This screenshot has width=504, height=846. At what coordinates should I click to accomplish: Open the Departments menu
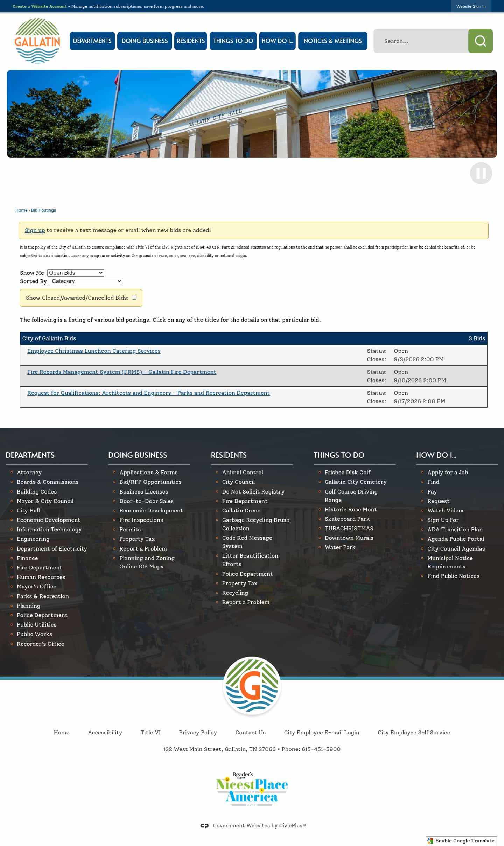(92, 41)
